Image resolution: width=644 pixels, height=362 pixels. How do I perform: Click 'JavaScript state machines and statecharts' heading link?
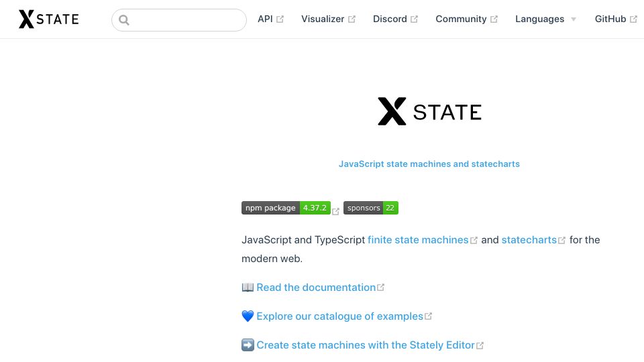point(429,164)
